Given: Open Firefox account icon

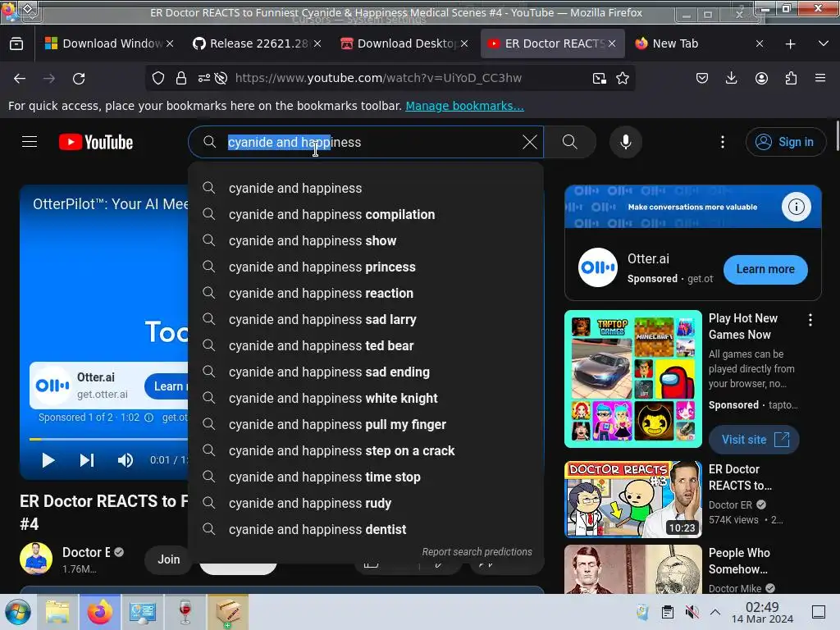Looking at the screenshot, I should click(x=761, y=78).
